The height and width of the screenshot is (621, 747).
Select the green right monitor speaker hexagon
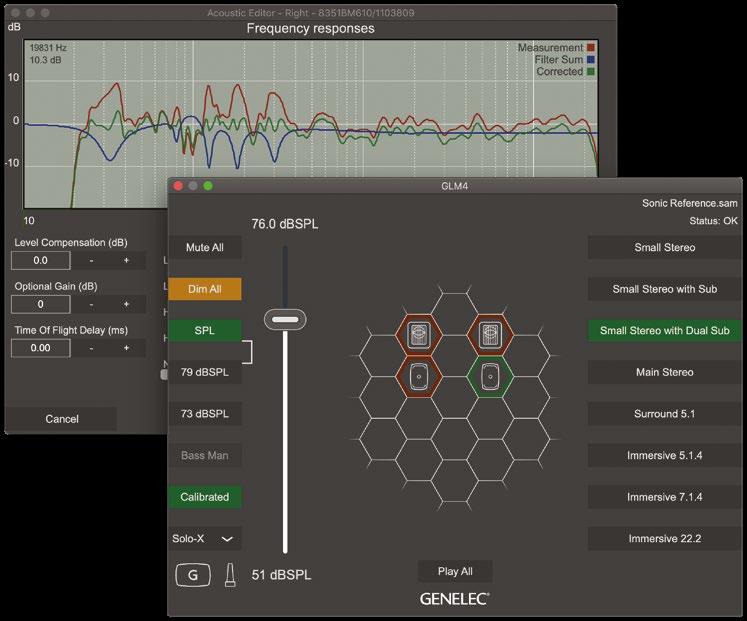[x=490, y=376]
